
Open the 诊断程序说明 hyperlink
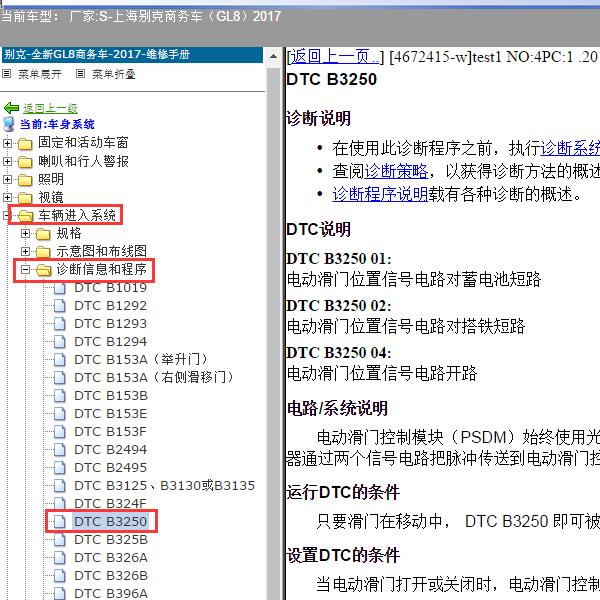point(380,194)
